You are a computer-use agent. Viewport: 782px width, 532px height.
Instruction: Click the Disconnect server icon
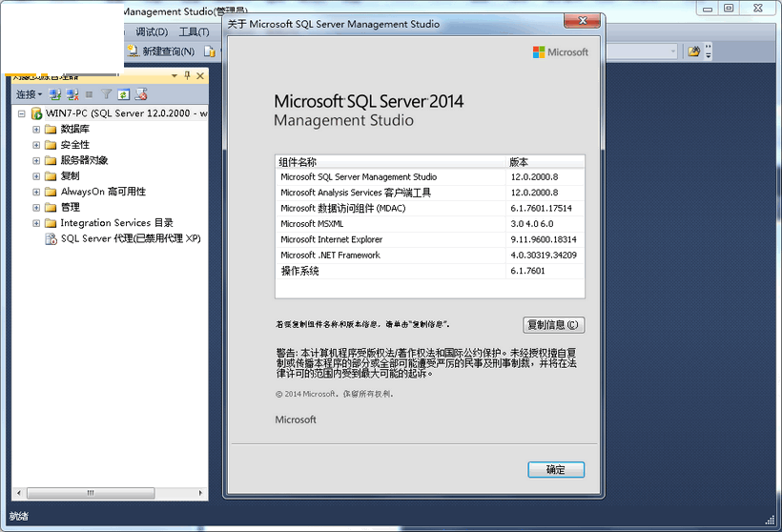72,94
